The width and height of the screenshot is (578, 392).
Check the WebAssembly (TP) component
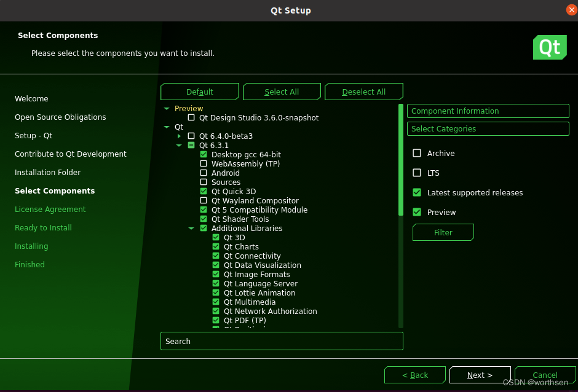point(204,163)
